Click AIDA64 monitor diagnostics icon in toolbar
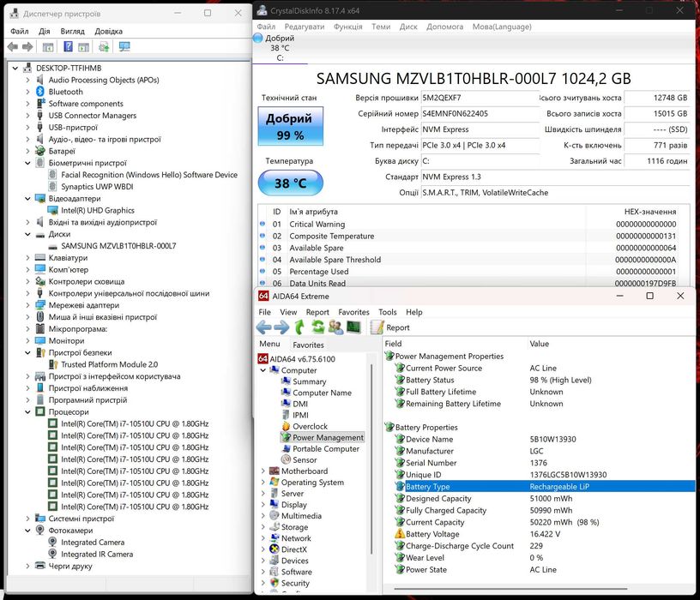 tap(353, 327)
